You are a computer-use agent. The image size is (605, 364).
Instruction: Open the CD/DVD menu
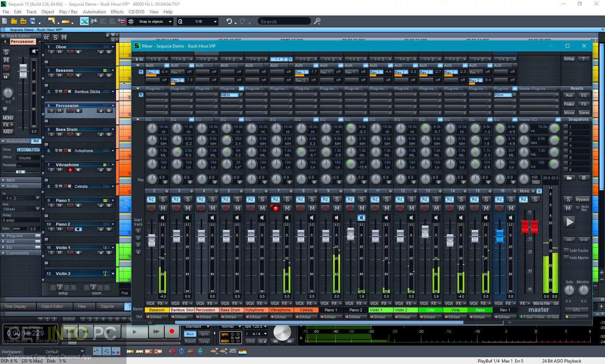coord(137,12)
